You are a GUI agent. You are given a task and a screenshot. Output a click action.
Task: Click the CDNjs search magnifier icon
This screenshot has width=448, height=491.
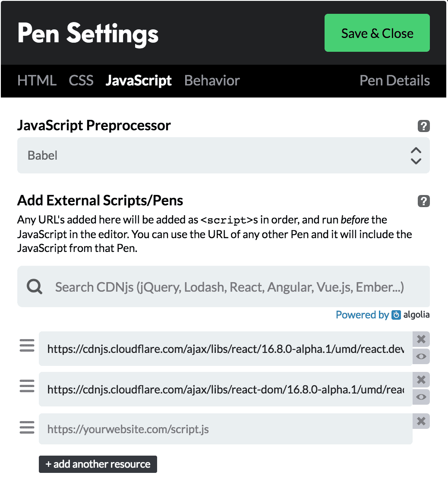34,286
